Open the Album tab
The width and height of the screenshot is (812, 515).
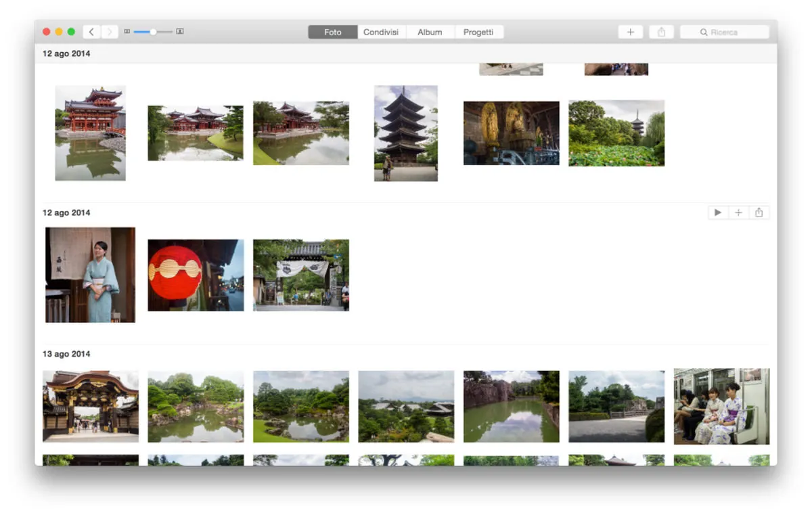pyautogui.click(x=430, y=31)
